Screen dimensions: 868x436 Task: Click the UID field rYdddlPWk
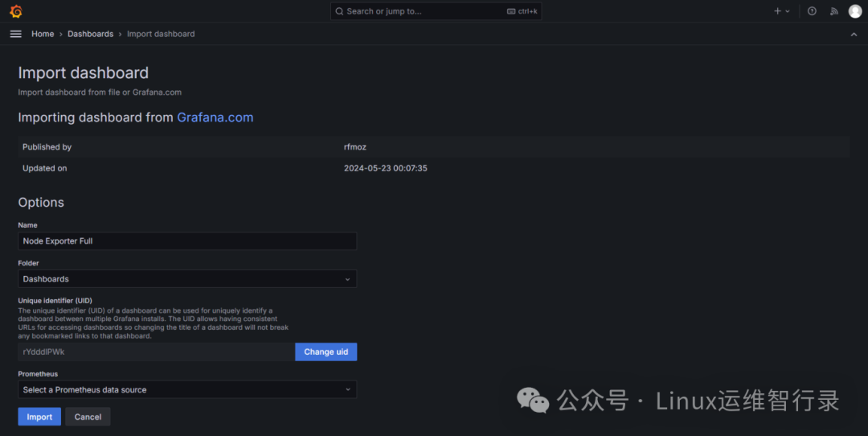(x=157, y=352)
